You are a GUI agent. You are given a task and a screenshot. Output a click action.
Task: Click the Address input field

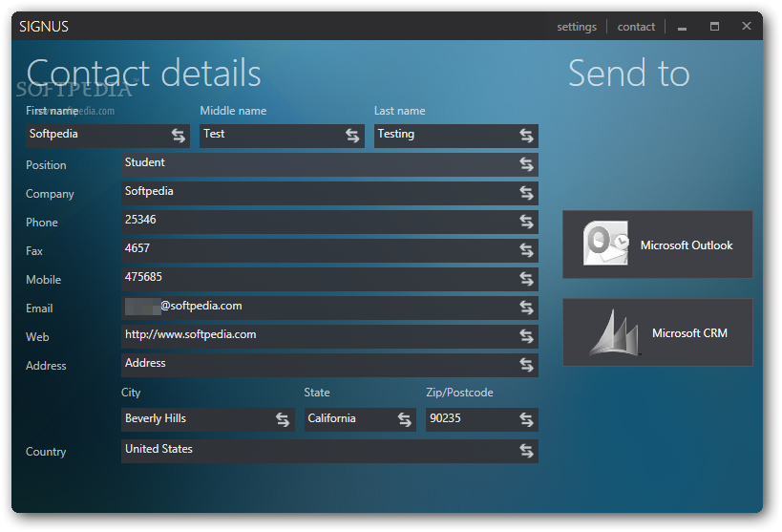click(x=329, y=365)
